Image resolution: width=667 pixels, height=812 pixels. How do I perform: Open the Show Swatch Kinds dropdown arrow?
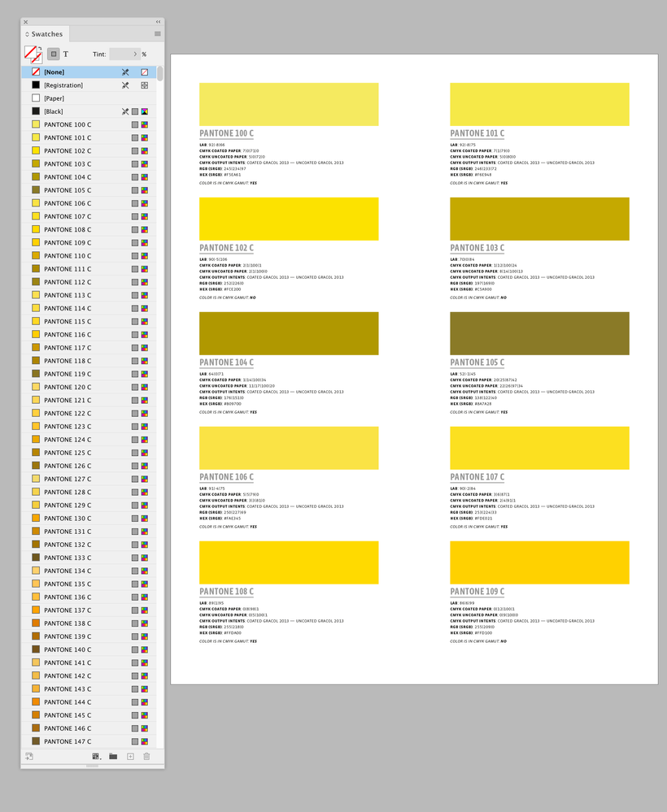[x=101, y=758]
